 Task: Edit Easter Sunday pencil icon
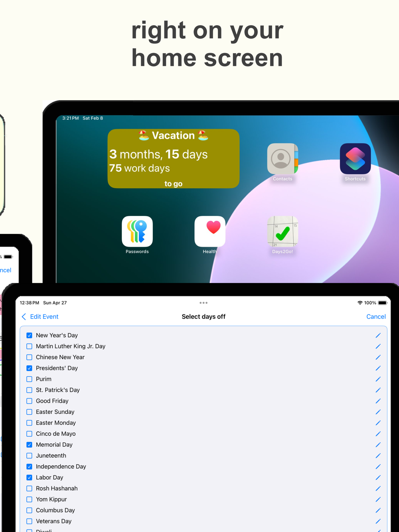(x=378, y=412)
